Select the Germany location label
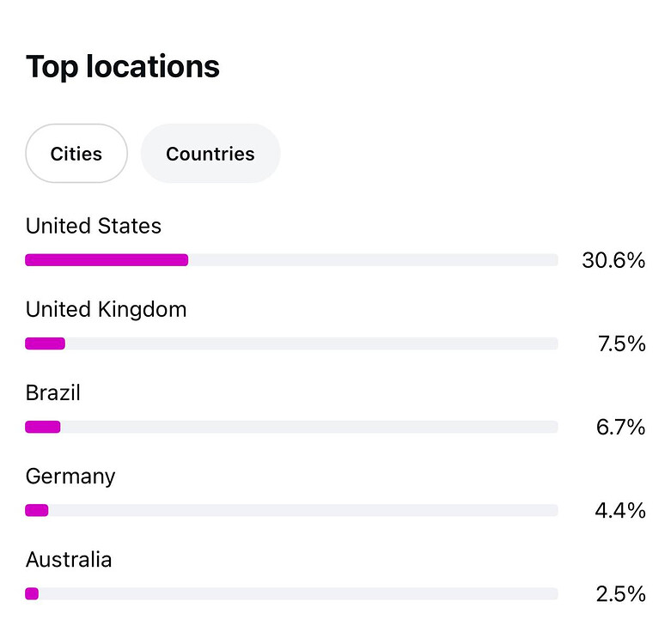The image size is (671, 644). [x=70, y=476]
